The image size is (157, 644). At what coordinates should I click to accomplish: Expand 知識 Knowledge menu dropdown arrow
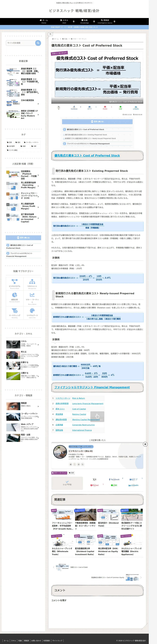click(94, 22)
